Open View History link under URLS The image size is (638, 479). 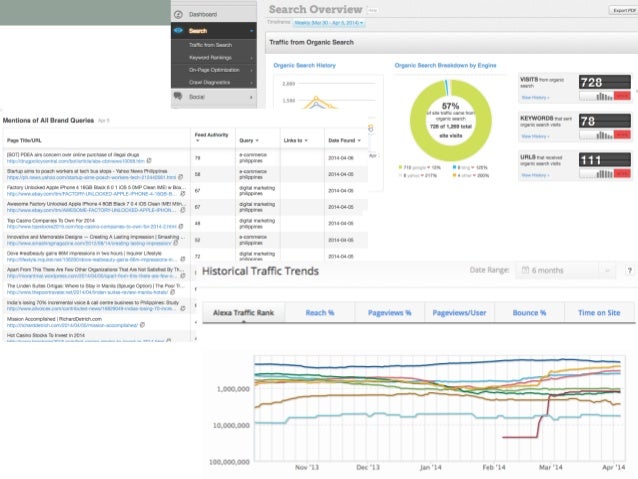535,175
